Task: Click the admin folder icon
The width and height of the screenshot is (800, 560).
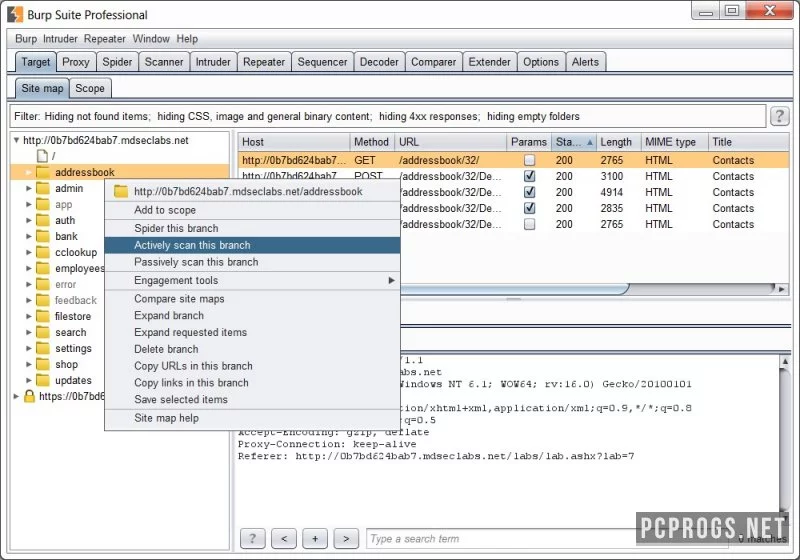Action: [x=43, y=188]
